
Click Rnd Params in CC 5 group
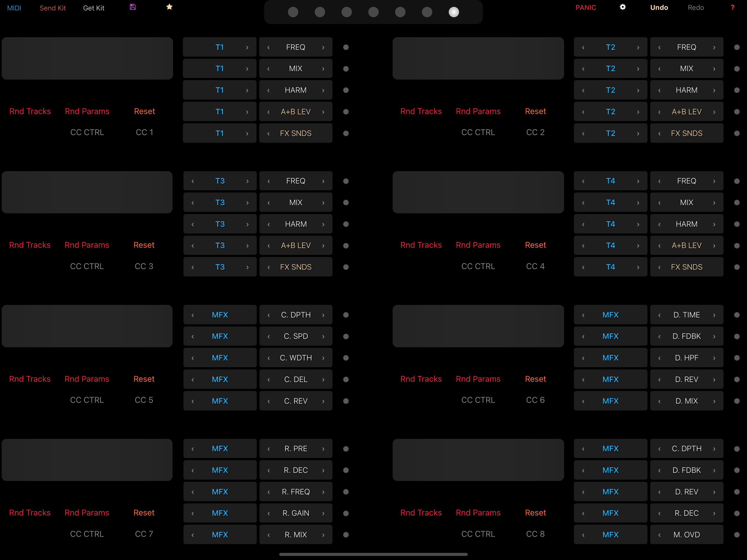click(87, 379)
